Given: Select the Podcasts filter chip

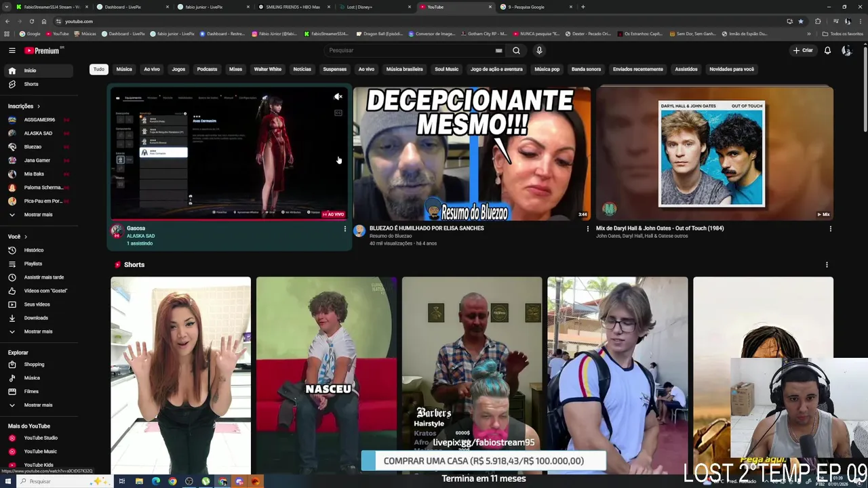Looking at the screenshot, I should pyautogui.click(x=207, y=69).
